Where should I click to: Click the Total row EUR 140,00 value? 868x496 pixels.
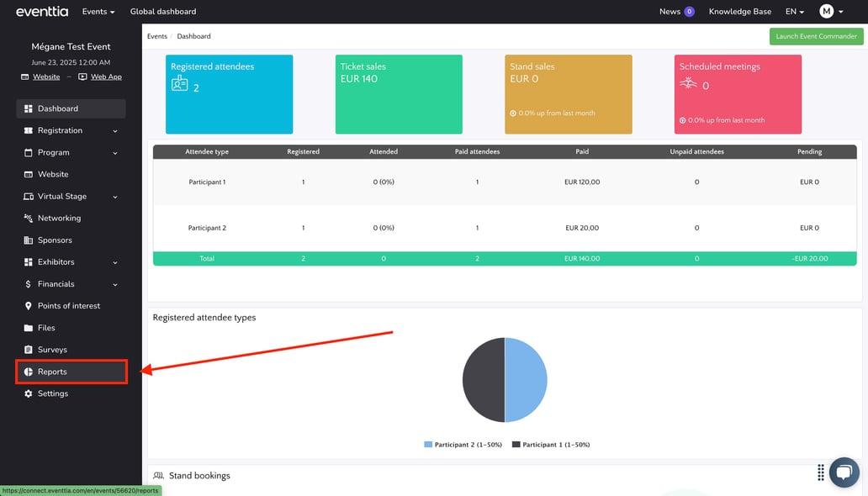582,259
